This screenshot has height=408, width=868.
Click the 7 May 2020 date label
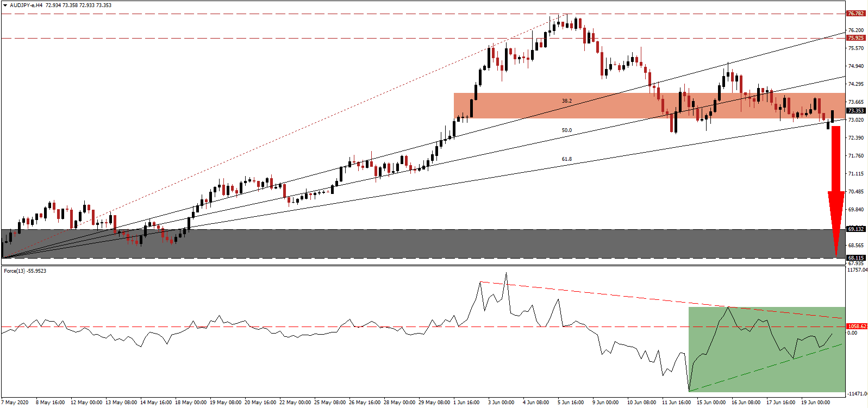[x=15, y=403]
